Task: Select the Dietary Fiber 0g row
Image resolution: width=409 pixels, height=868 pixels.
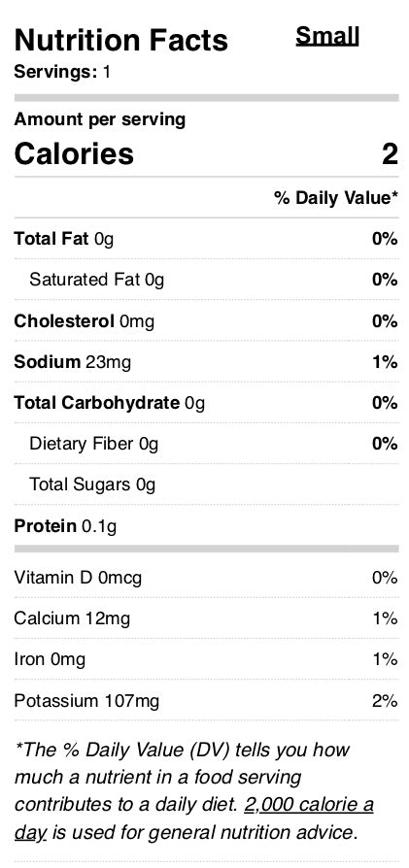Action: pyautogui.click(x=206, y=444)
